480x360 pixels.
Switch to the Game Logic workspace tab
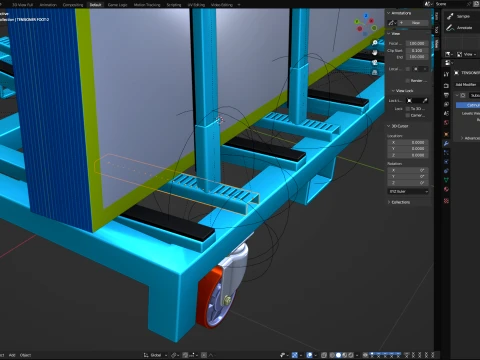point(118,5)
